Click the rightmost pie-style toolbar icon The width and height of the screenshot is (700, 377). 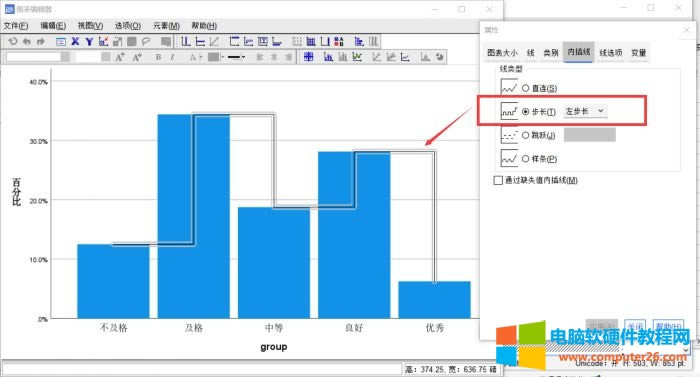pos(440,57)
